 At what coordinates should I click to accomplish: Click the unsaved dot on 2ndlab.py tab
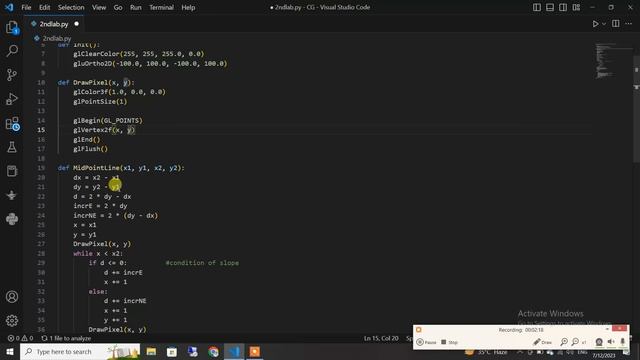click(x=76, y=24)
